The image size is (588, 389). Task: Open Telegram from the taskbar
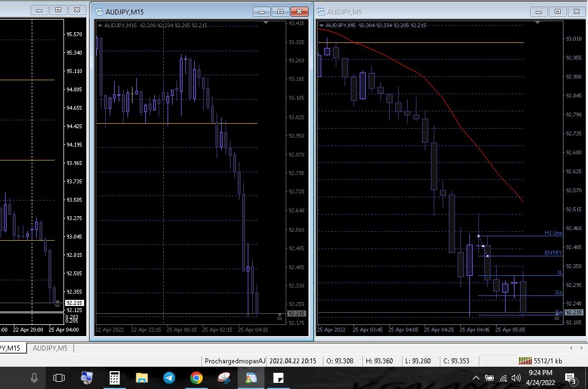[x=169, y=378]
